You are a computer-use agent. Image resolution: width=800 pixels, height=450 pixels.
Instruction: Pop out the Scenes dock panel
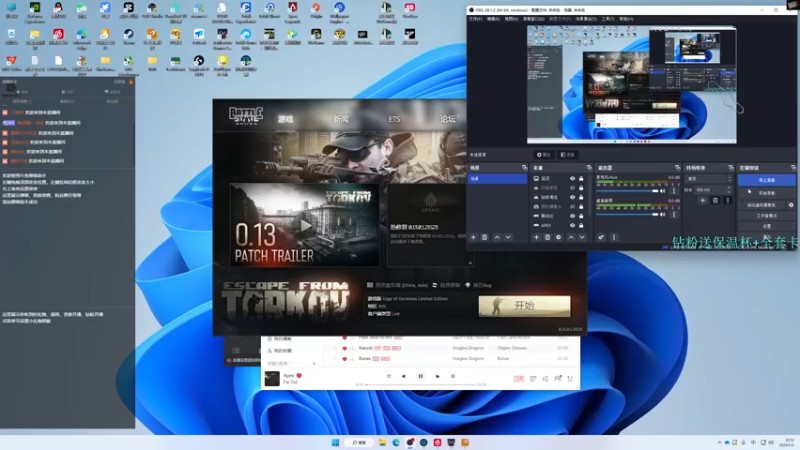click(x=524, y=168)
